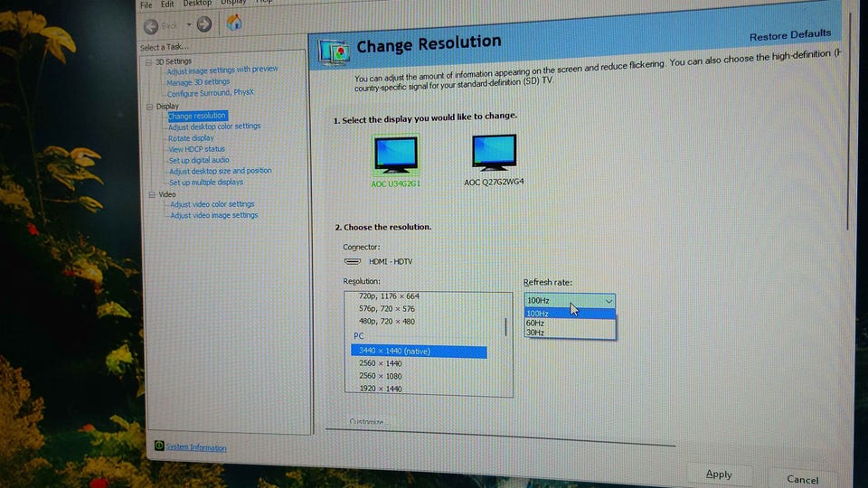The image size is (868, 488).
Task: Open View HDCP status
Action: [x=197, y=149]
